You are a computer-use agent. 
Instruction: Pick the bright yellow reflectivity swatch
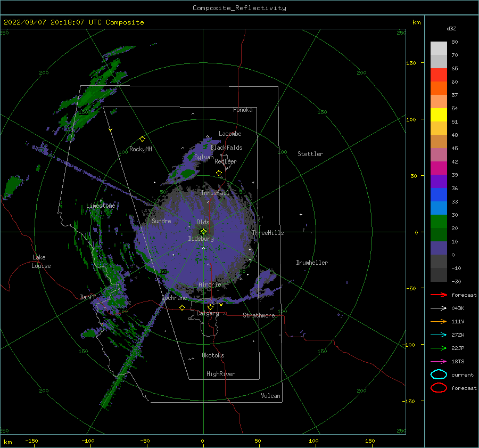[439, 115]
